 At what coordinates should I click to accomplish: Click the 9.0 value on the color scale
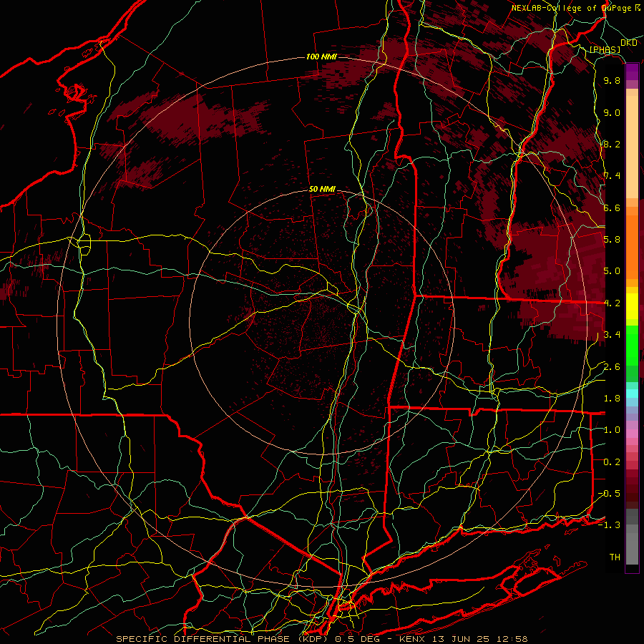click(612, 113)
